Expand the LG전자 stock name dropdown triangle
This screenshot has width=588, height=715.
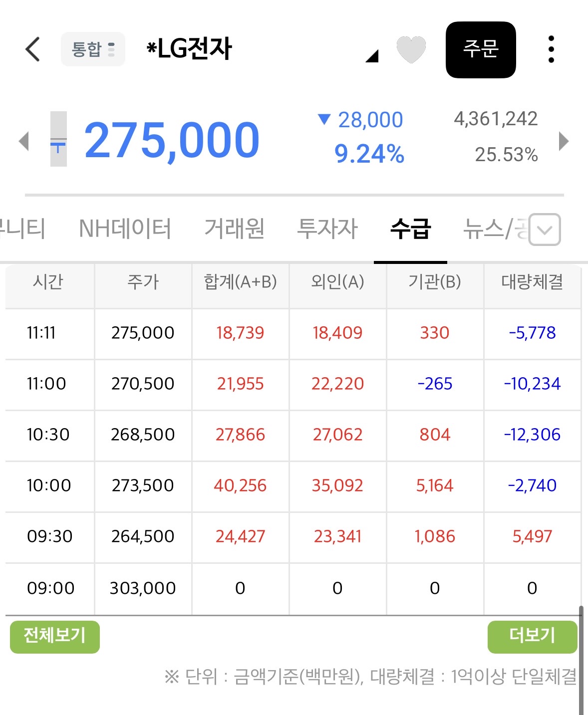coord(372,56)
